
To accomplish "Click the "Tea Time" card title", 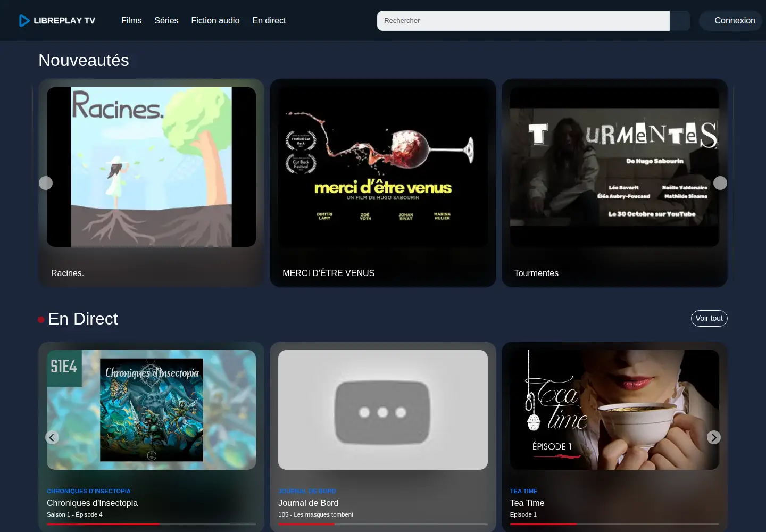I will (x=527, y=503).
